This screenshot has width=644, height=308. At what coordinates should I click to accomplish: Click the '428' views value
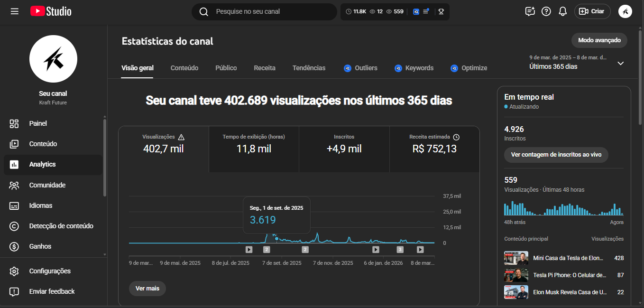click(619, 258)
